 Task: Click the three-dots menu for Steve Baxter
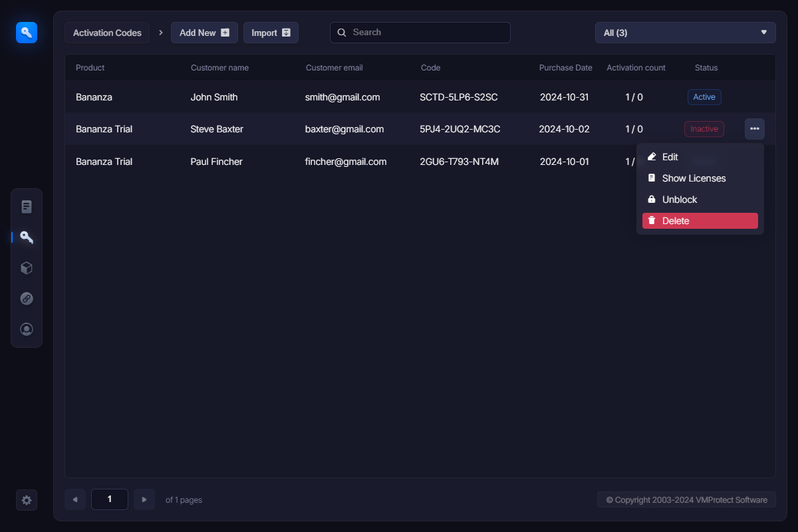[754, 129]
